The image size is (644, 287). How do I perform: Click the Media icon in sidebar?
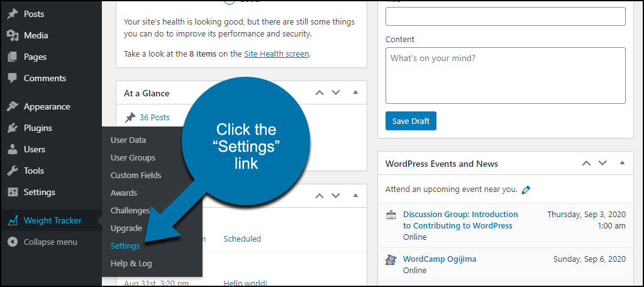click(x=13, y=35)
